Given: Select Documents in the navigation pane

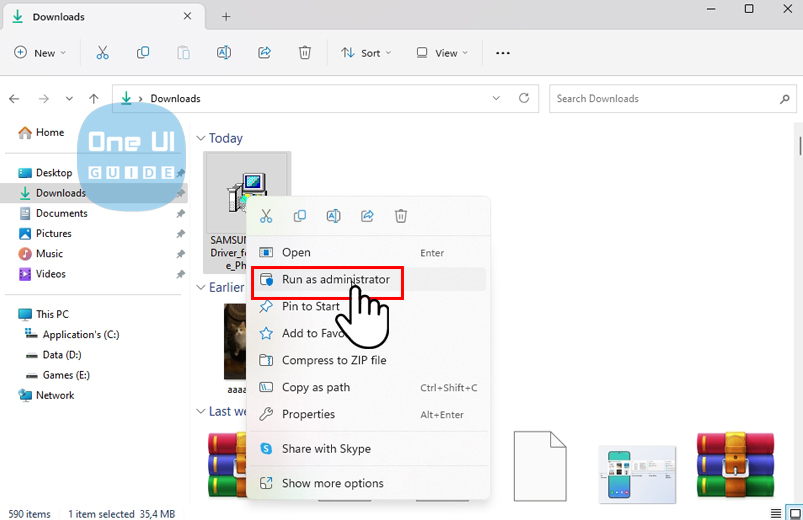Looking at the screenshot, I should [61, 213].
